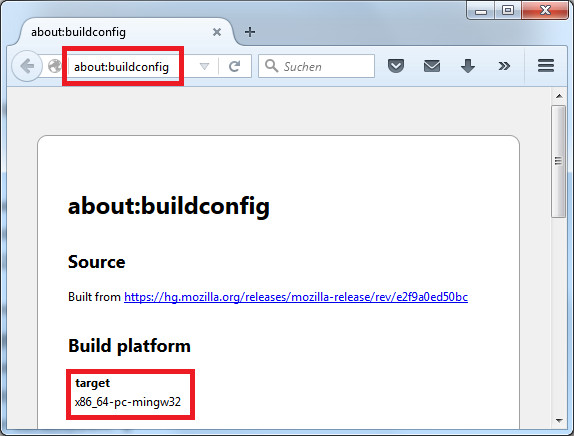Click into the Suchen search field
Screen dimensions: 574x436
(316, 66)
